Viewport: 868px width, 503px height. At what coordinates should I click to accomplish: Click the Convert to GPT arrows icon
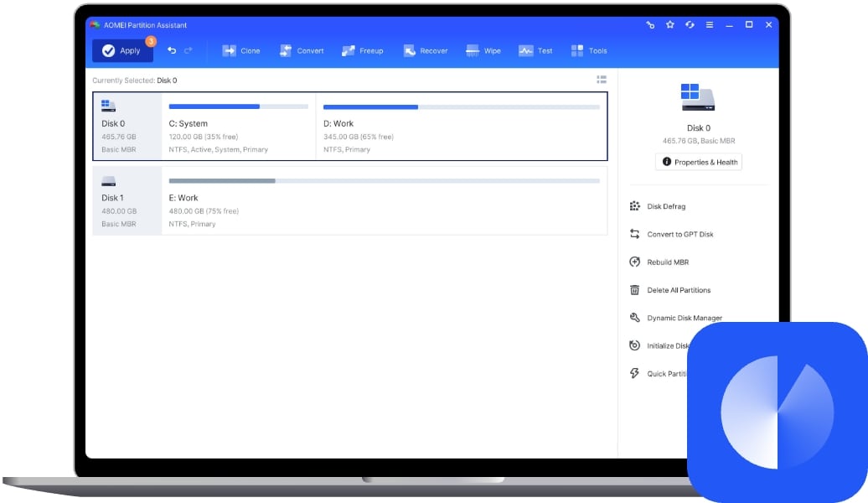coord(634,234)
